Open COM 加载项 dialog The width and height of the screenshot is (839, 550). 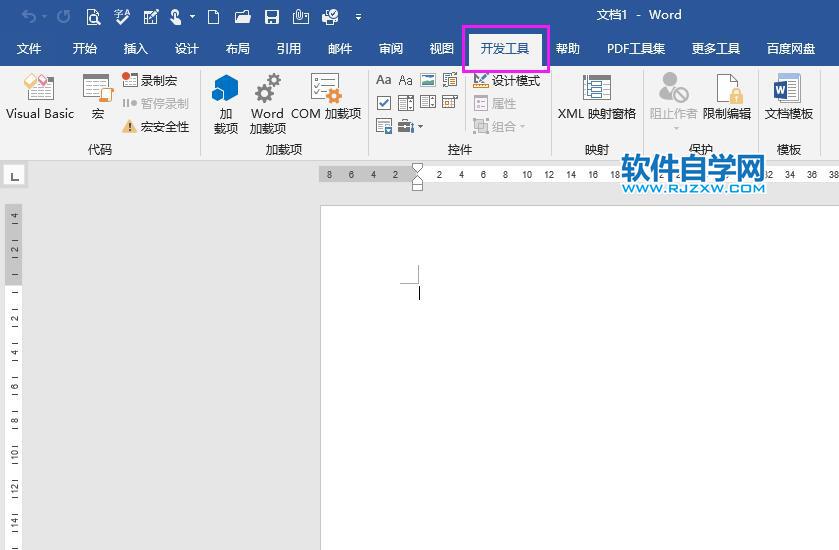tap(326, 96)
